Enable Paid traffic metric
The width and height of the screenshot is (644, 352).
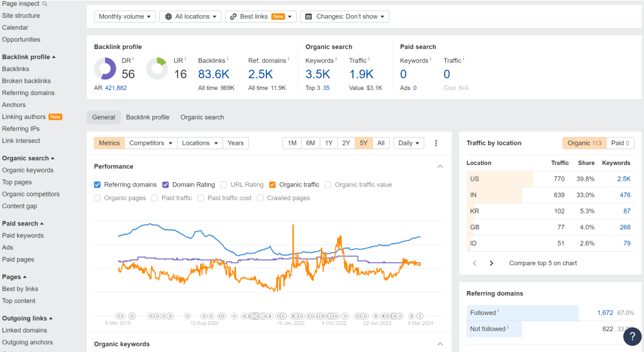tap(155, 198)
